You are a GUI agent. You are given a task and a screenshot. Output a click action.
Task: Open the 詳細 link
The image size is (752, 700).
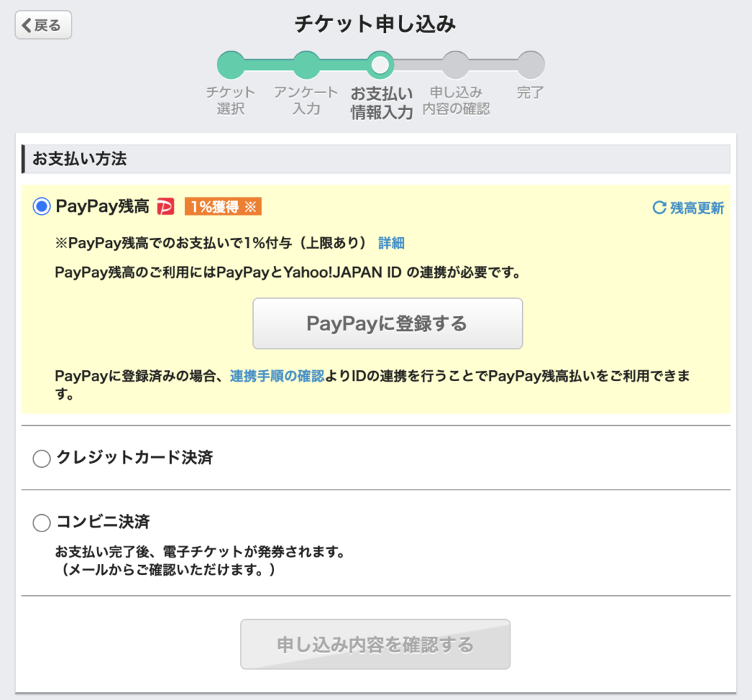[x=391, y=243]
